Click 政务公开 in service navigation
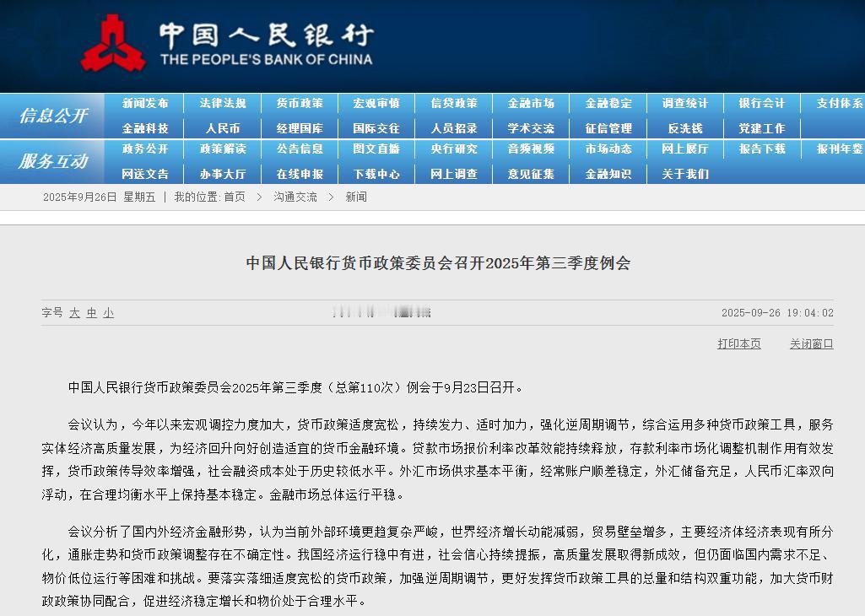The width and height of the screenshot is (865, 616). 145,149
